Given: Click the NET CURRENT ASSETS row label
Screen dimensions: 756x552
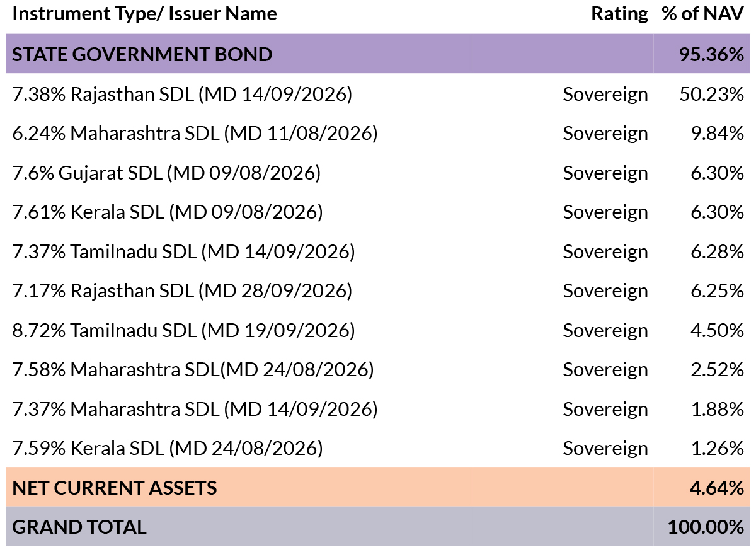Looking at the screenshot, I should coord(115,488).
